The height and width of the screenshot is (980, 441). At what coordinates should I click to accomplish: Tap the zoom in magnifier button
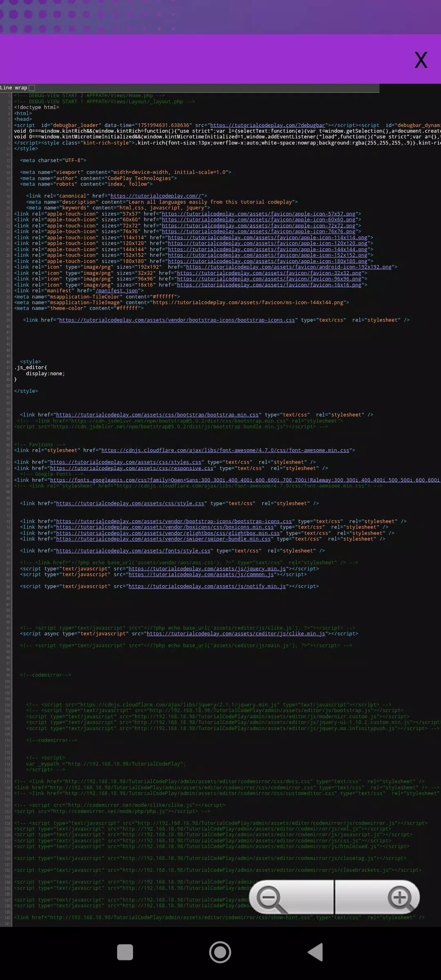click(377, 897)
